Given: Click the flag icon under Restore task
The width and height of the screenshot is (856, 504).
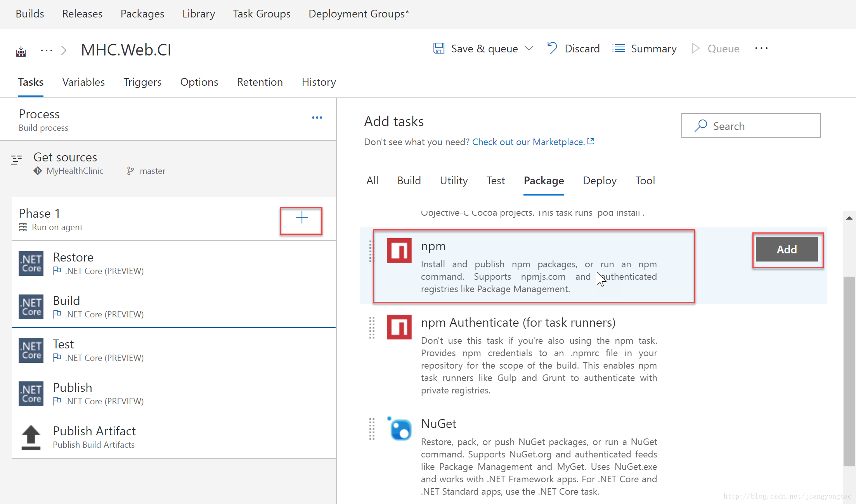Looking at the screenshot, I should (57, 270).
